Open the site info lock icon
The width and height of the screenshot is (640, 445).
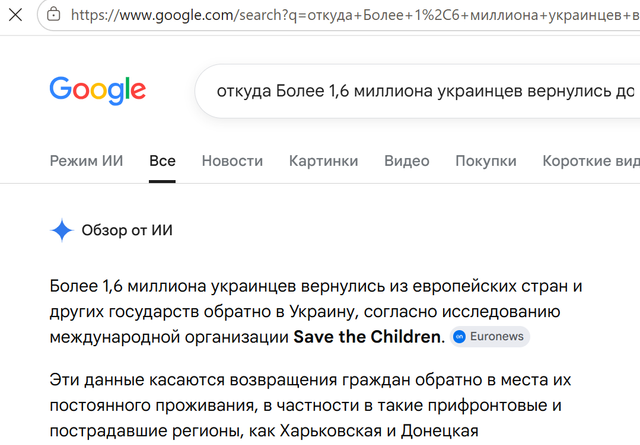[53, 15]
